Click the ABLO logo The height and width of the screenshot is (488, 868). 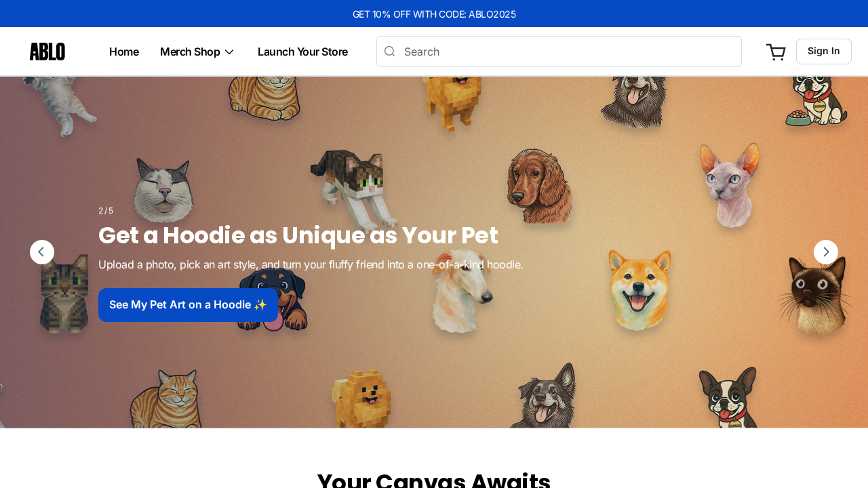coord(47,52)
